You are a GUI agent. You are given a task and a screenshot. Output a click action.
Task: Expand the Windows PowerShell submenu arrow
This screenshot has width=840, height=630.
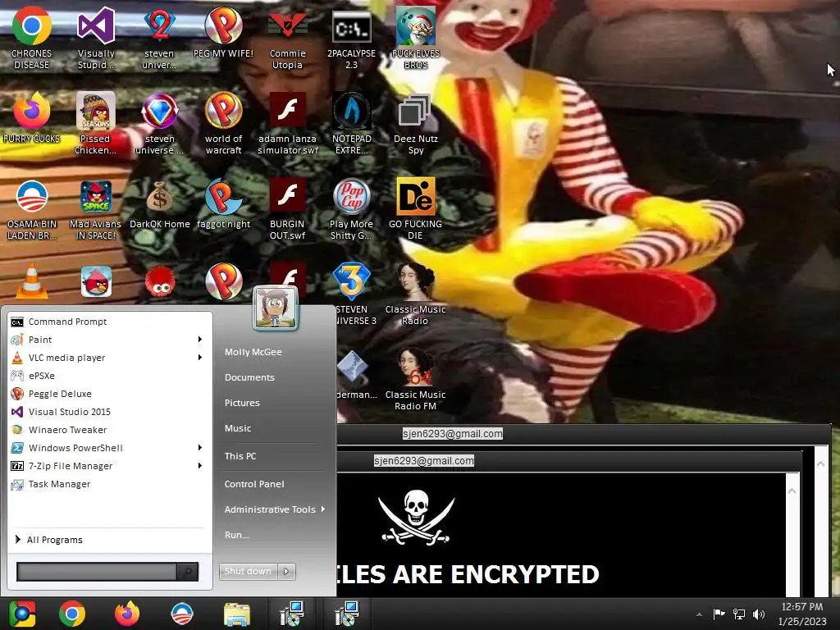point(200,448)
